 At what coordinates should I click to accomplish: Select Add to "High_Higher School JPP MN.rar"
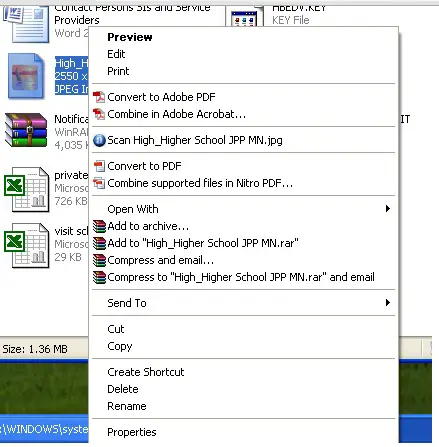(203, 243)
